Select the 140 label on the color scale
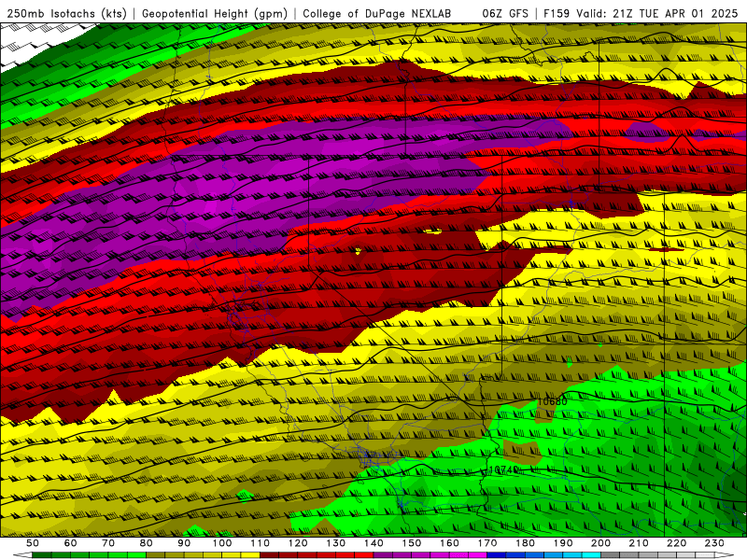The image size is (747, 560). point(373,543)
